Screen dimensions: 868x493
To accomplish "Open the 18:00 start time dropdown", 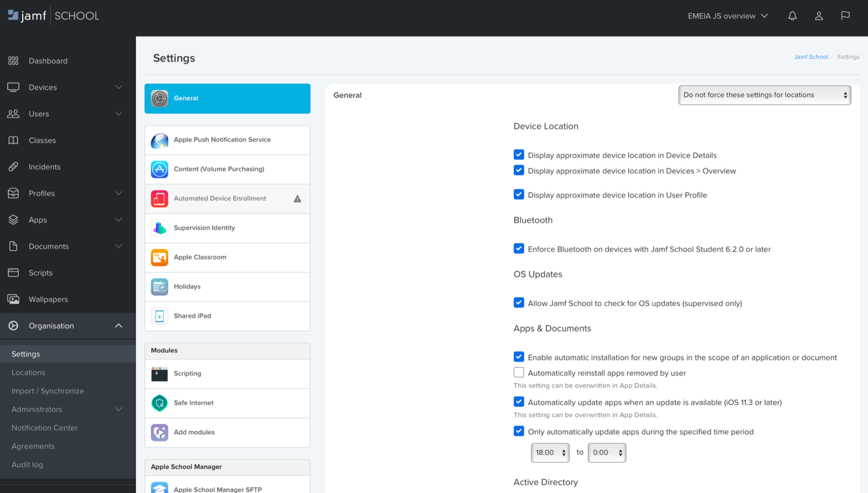I will [x=550, y=452].
